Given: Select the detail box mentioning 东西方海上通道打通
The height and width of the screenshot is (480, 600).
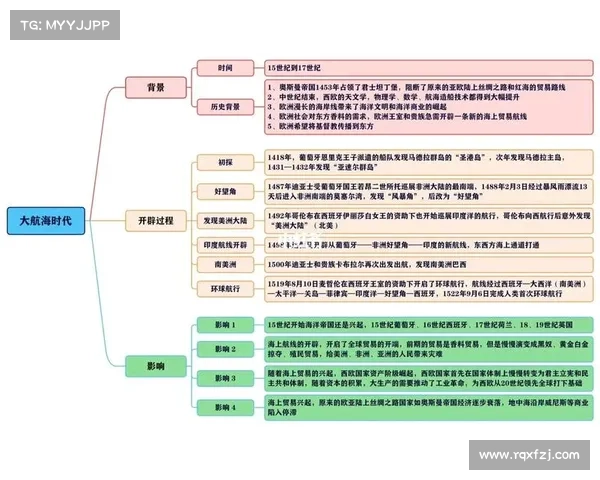Looking at the screenshot, I should [429, 245].
